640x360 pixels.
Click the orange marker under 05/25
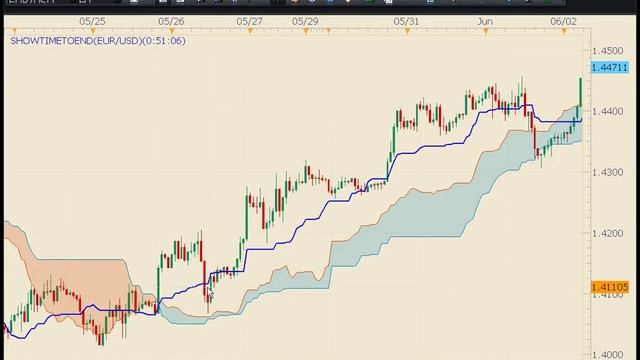(93, 31)
